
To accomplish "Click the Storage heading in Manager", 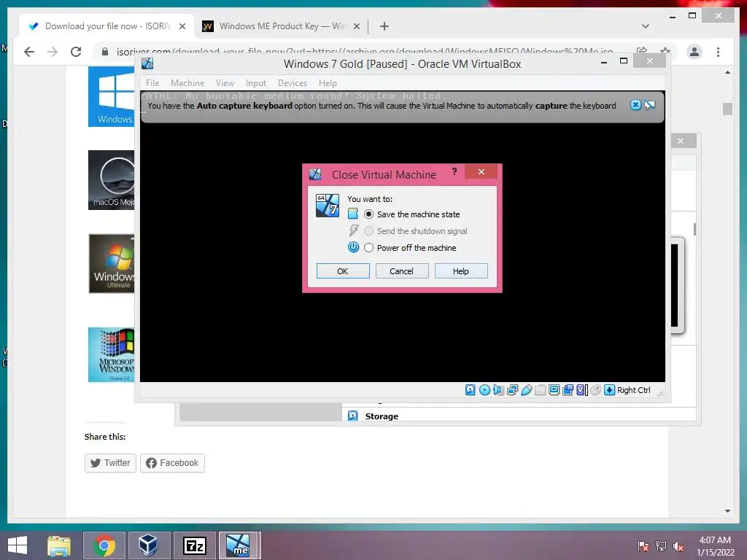I will click(x=382, y=416).
